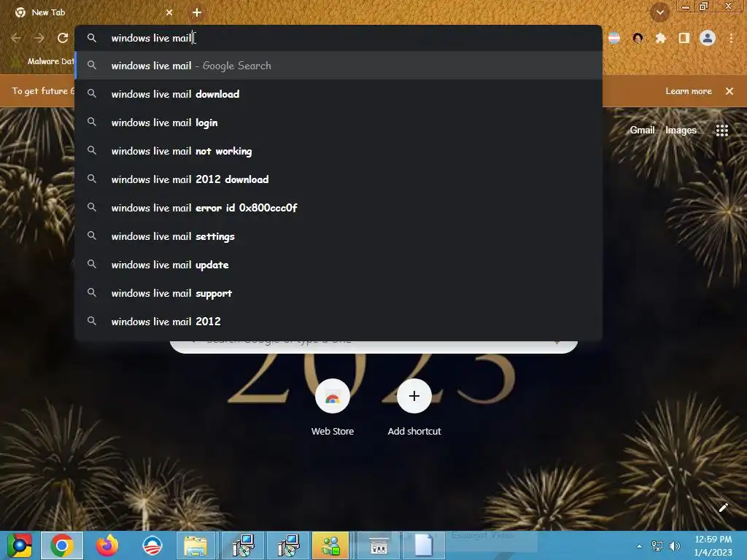Open the tab search chevron dropdown
This screenshot has width=747, height=560.
point(660,12)
